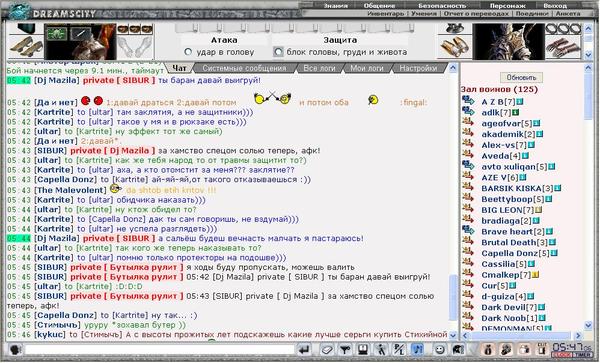600x363 pixels.
Task: Open the Умения submenu link
Action: pos(424,13)
